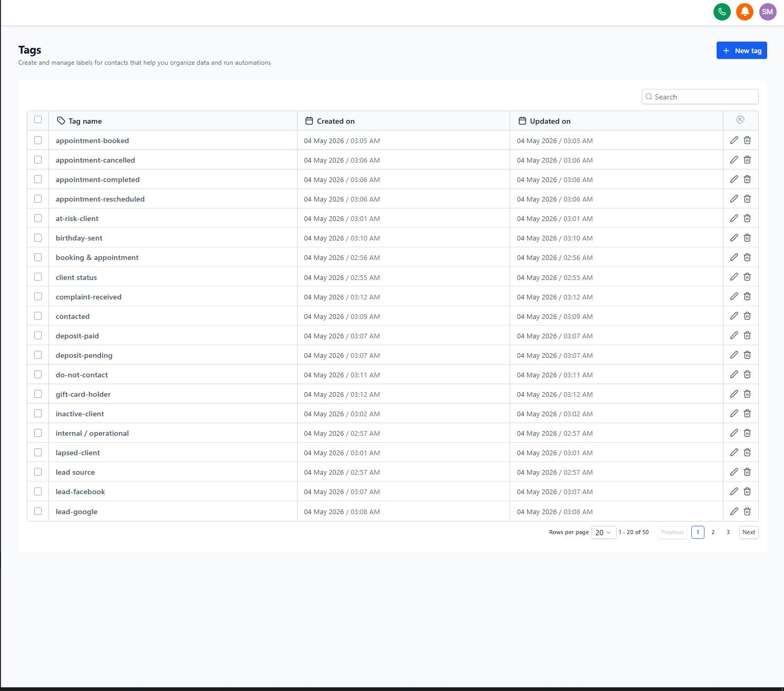Viewport: 784px width, 691px height.
Task: Select the lead-google row checkbox
Action: coord(38,511)
